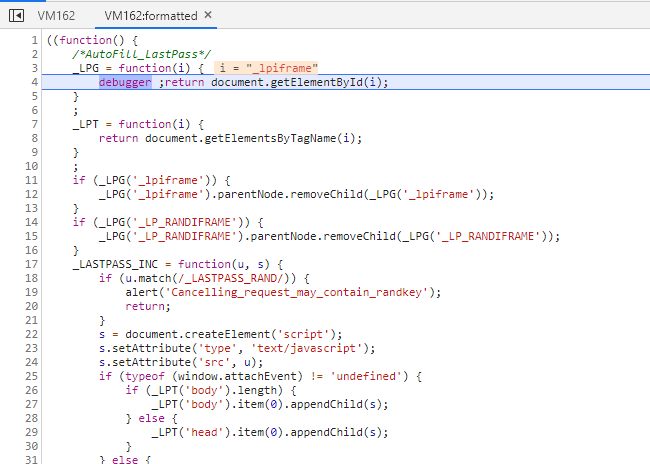Click window.attachEvent on line 25
This screenshot has height=464, width=650.
point(238,376)
